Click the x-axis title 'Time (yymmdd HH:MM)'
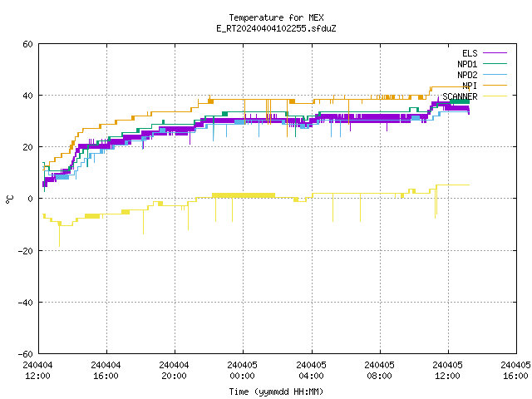Viewport: 532px width, 399px height. [x=276, y=392]
